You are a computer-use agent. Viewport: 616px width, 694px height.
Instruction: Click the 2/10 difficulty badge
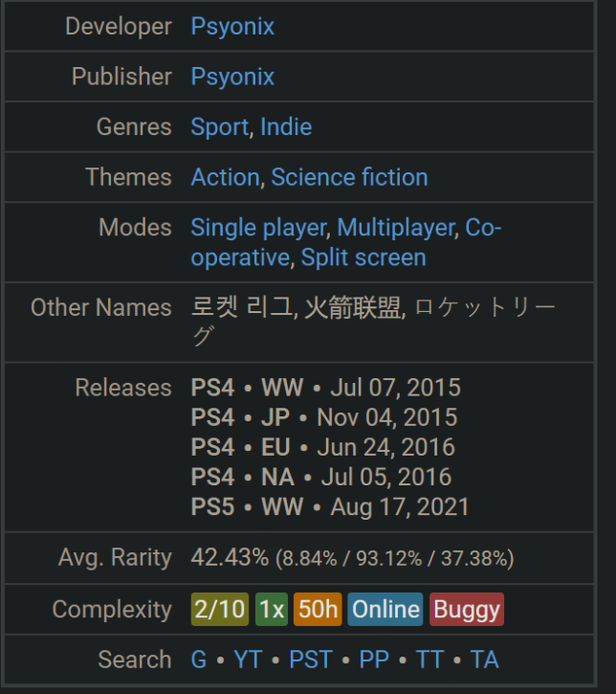tap(219, 610)
